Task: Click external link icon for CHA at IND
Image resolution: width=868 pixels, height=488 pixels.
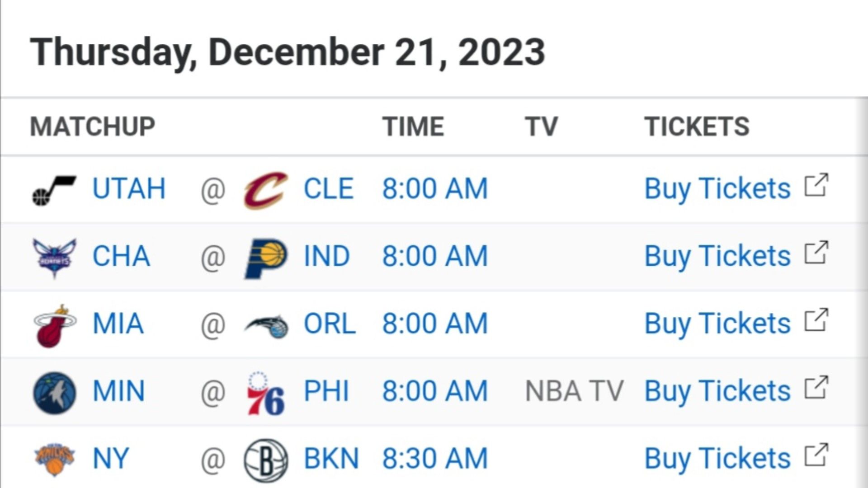Action: tap(816, 252)
